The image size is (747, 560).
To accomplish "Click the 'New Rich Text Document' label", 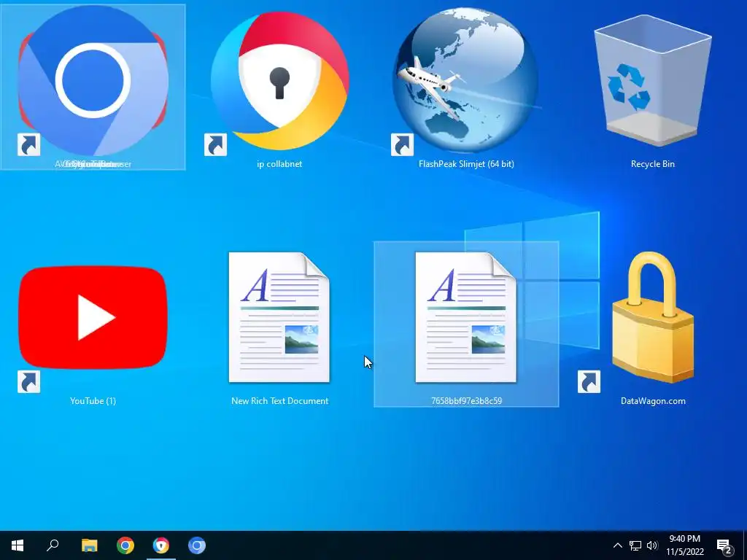I will tap(279, 401).
